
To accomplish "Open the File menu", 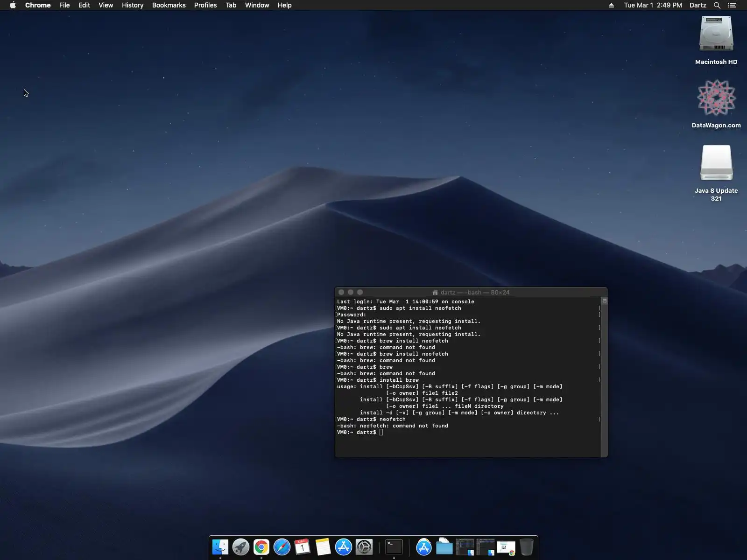I will (64, 5).
